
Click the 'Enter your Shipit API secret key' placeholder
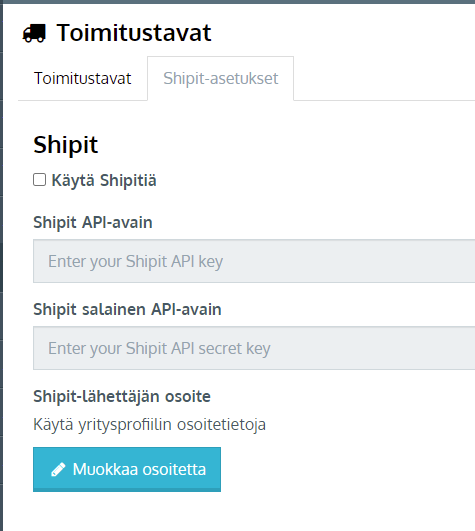[159, 349]
